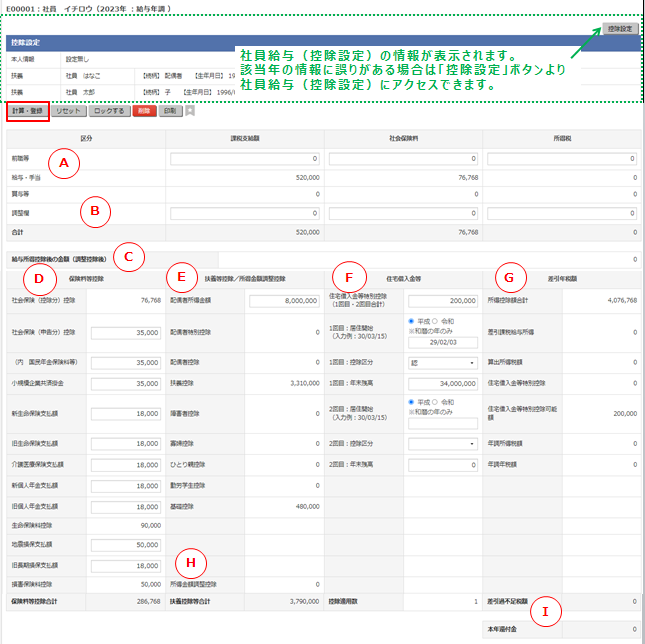Image resolution: width=645 pixels, height=644 pixels.
Task: Click the 印刷 print button
Action: point(171,111)
